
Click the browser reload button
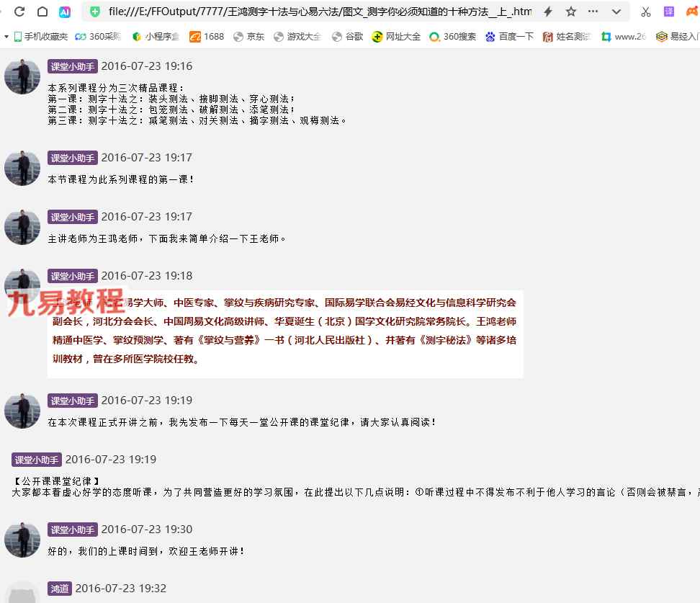(19, 12)
